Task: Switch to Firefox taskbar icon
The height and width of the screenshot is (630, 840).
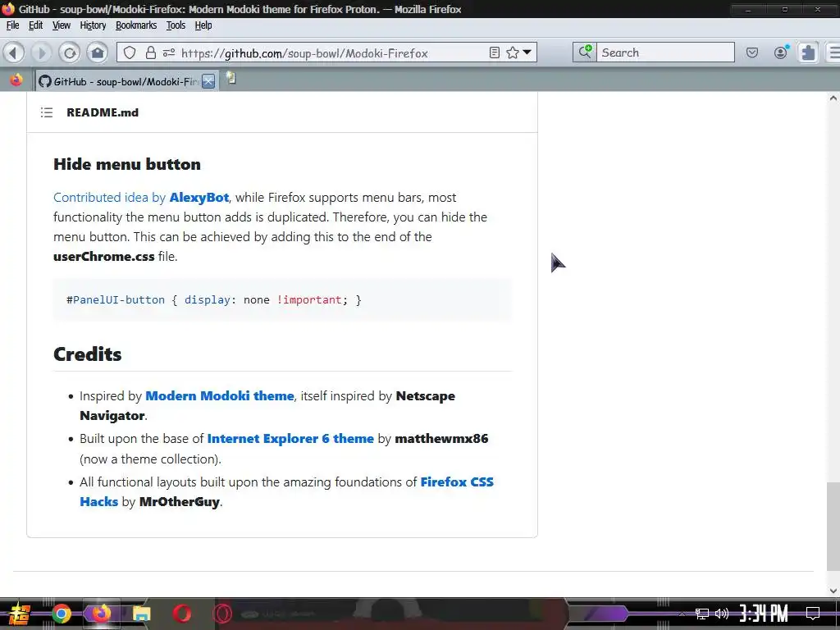Action: pos(101,614)
